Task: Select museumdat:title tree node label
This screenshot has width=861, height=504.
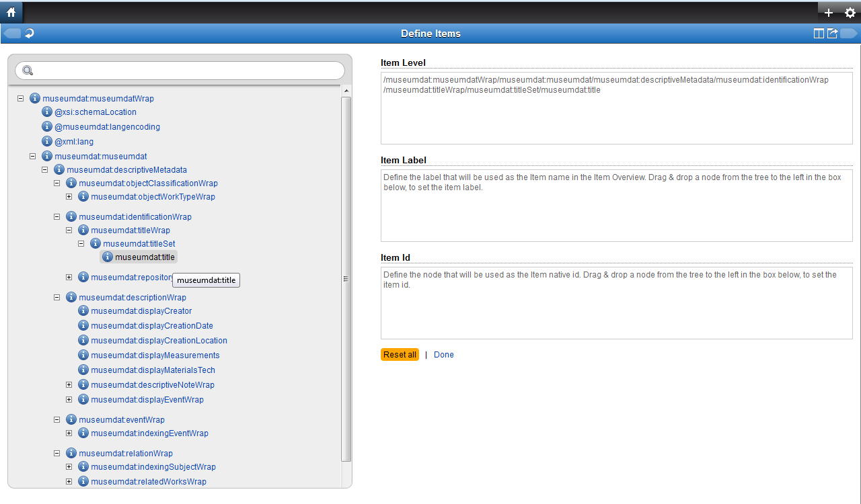Action: coord(145,257)
